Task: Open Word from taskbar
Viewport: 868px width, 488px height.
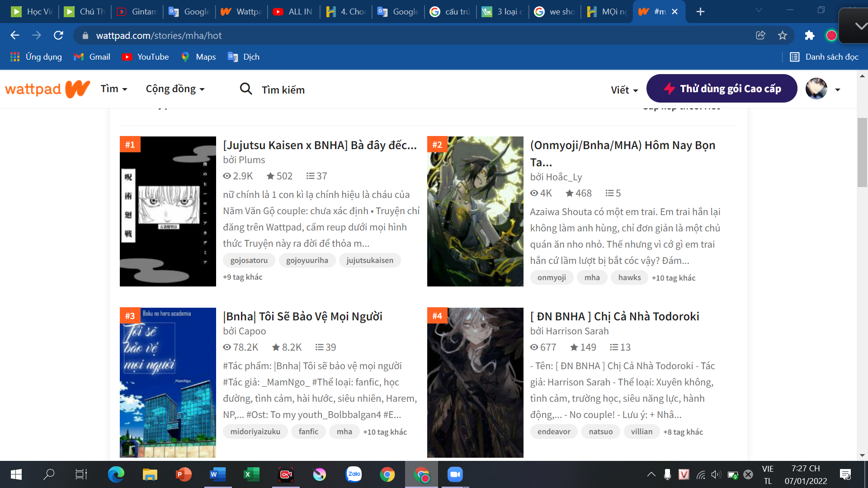Action: (217, 474)
